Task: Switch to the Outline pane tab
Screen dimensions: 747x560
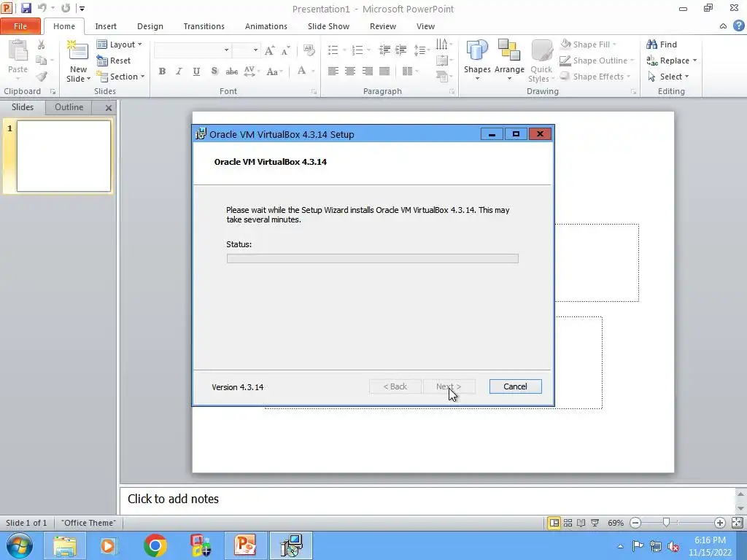Action: [69, 107]
